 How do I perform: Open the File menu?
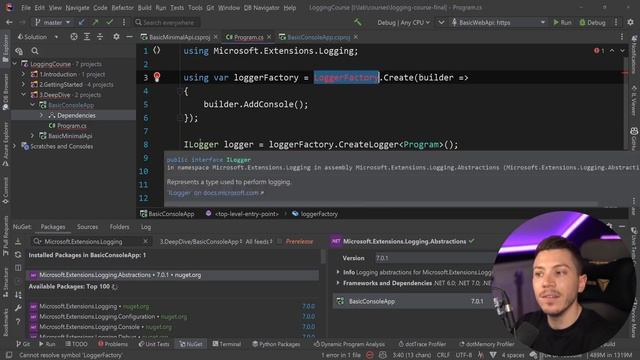pyautogui.click(x=26, y=8)
